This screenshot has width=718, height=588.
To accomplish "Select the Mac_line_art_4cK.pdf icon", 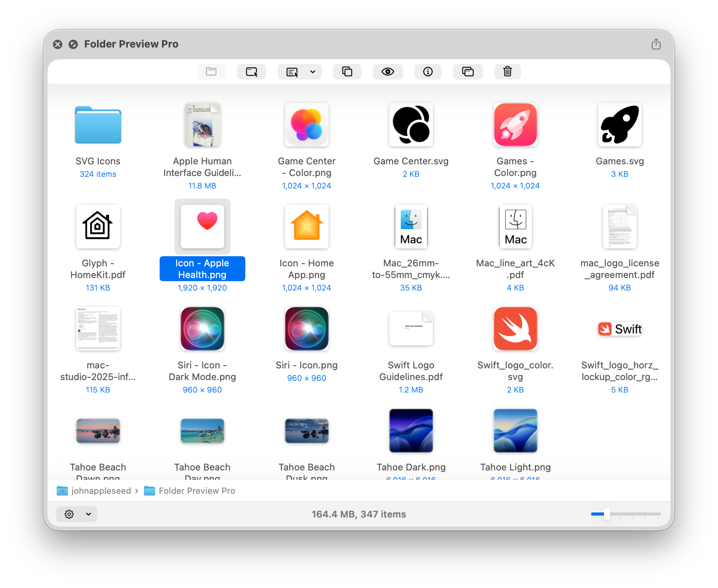I will pyautogui.click(x=516, y=227).
